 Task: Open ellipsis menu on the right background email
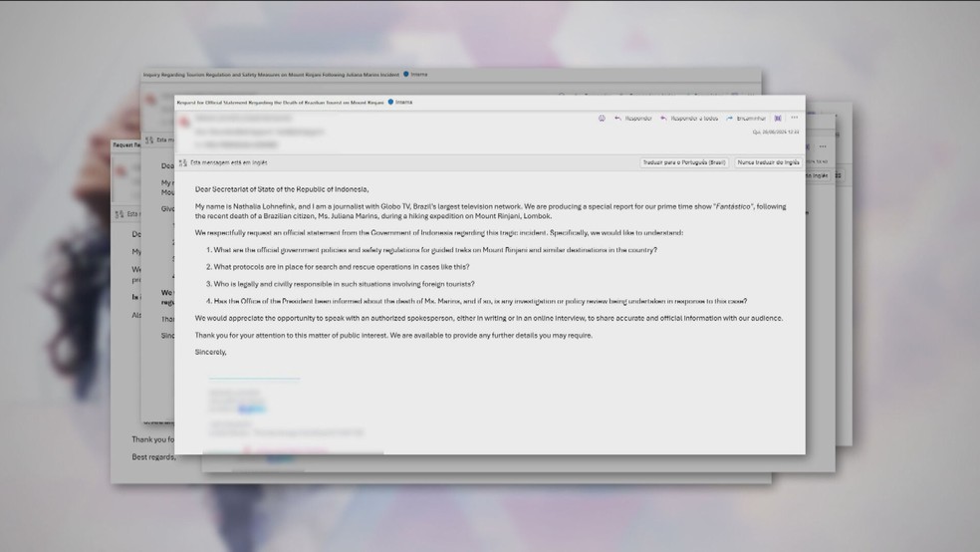pyautogui.click(x=822, y=145)
